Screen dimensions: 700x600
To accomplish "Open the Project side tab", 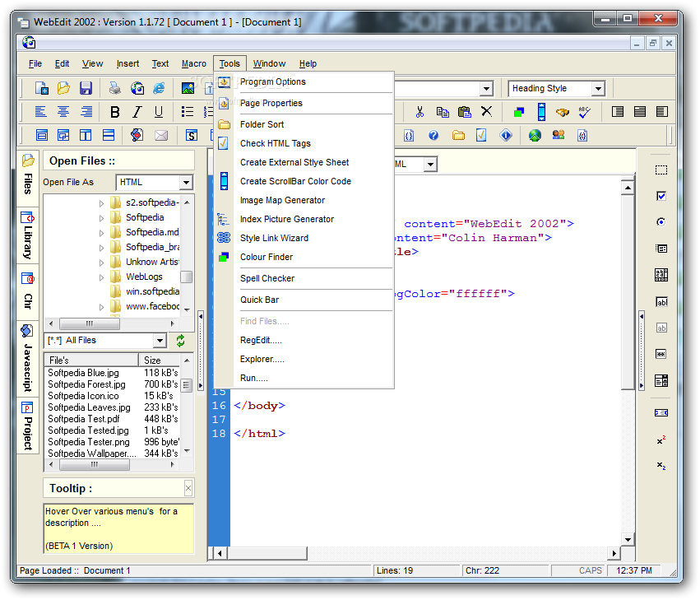I will click(28, 426).
